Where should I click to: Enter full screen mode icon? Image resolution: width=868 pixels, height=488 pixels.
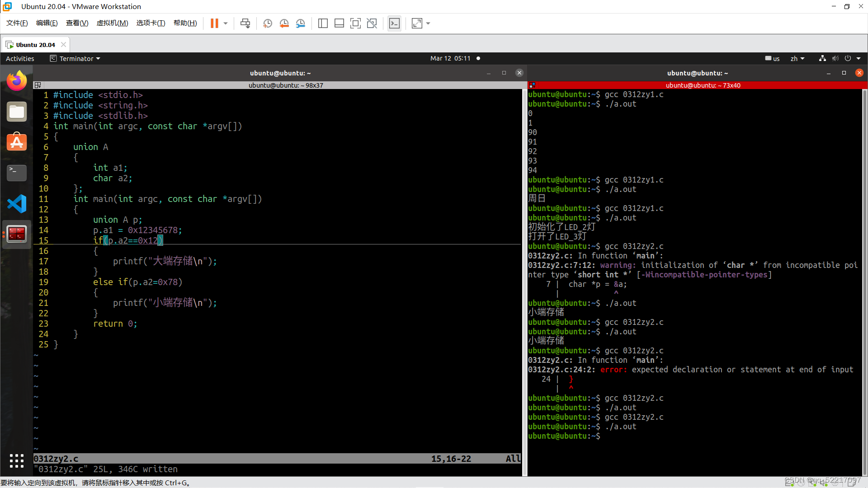tap(355, 23)
